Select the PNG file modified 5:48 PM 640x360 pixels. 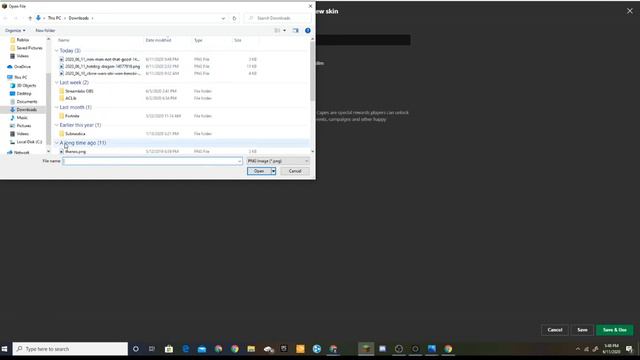click(102, 59)
